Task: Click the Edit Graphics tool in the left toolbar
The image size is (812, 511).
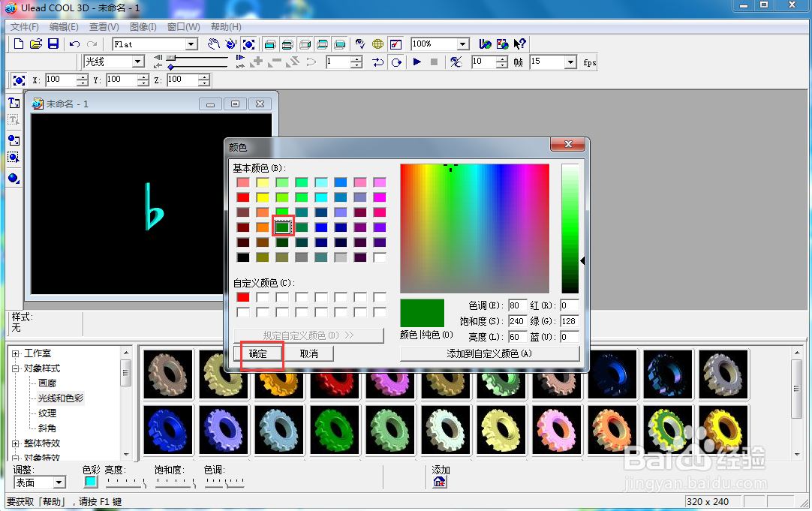Action: click(x=14, y=158)
